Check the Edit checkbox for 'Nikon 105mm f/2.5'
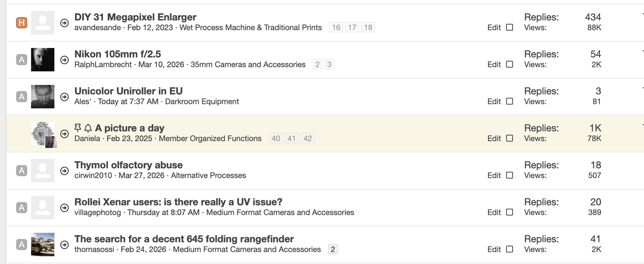644x264 pixels. [x=509, y=64]
